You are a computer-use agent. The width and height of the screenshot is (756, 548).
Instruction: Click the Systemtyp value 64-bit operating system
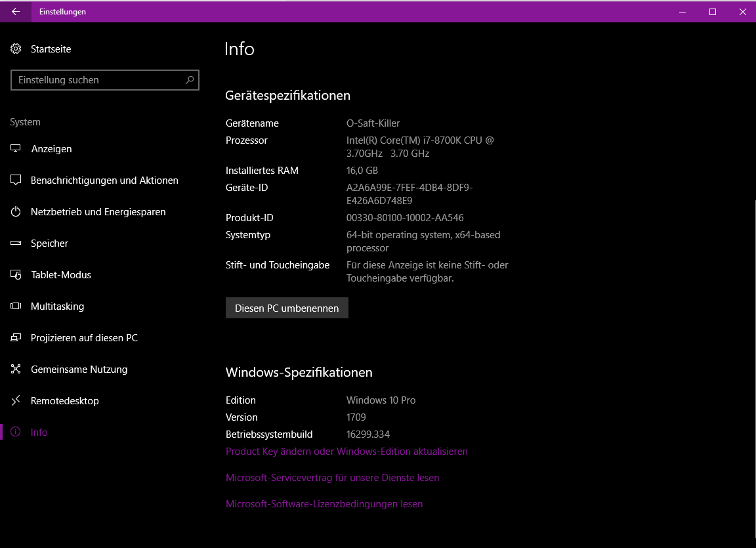tap(423, 241)
